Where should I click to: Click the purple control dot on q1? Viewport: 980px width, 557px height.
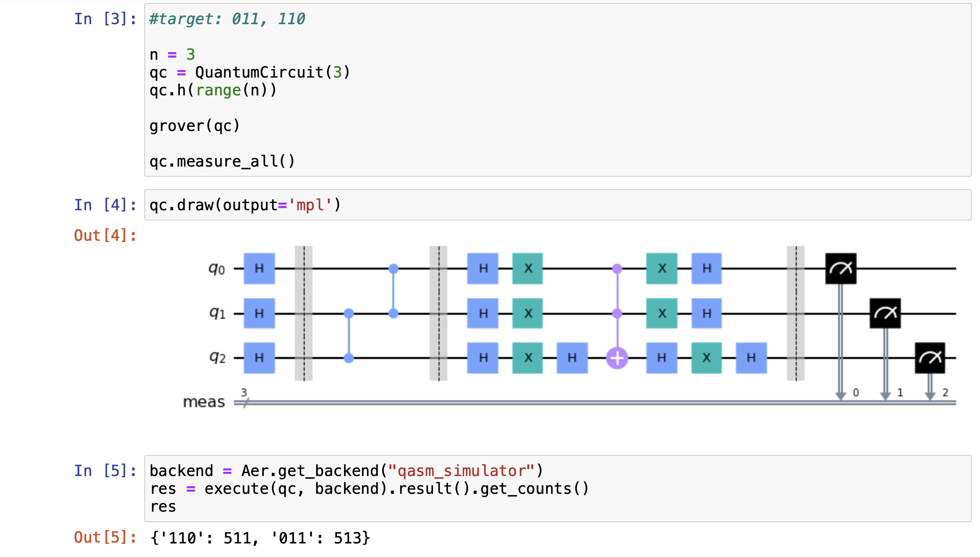[617, 313]
